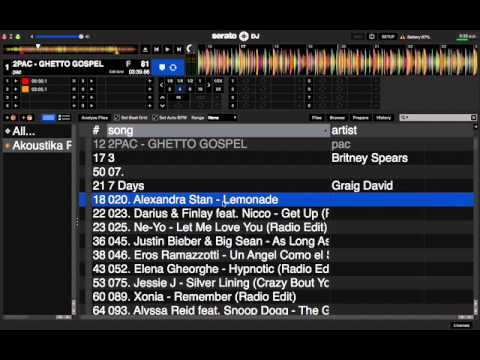The image size is (480, 360).
Task: Click plus icon on second cue row
Action: pyautogui.click(x=150, y=89)
